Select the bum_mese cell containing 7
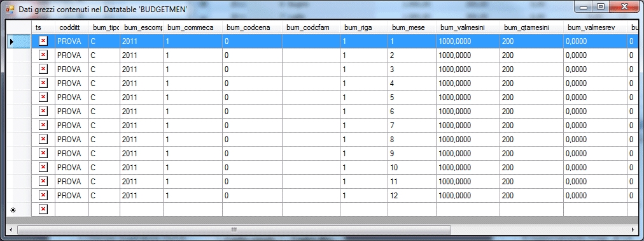The height and width of the screenshot is (241, 644). coord(412,125)
